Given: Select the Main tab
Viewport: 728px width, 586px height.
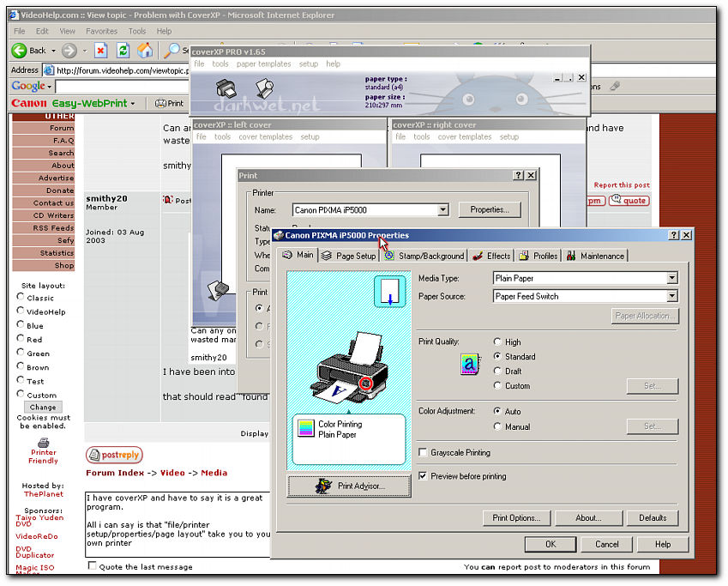Looking at the screenshot, I should 298,255.
